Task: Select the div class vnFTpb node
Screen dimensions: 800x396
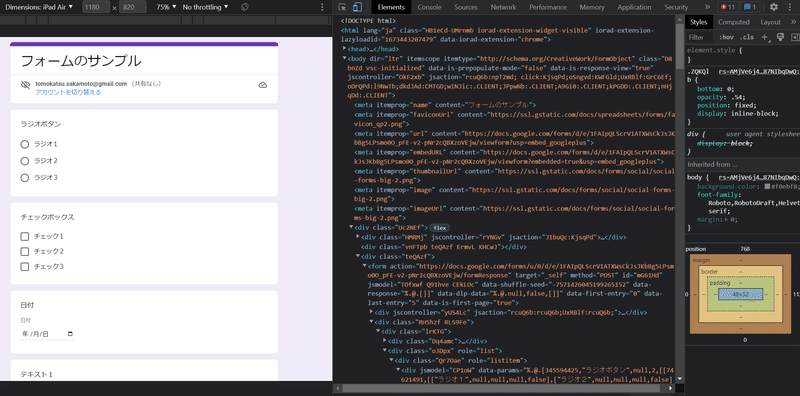Action: 443,247
